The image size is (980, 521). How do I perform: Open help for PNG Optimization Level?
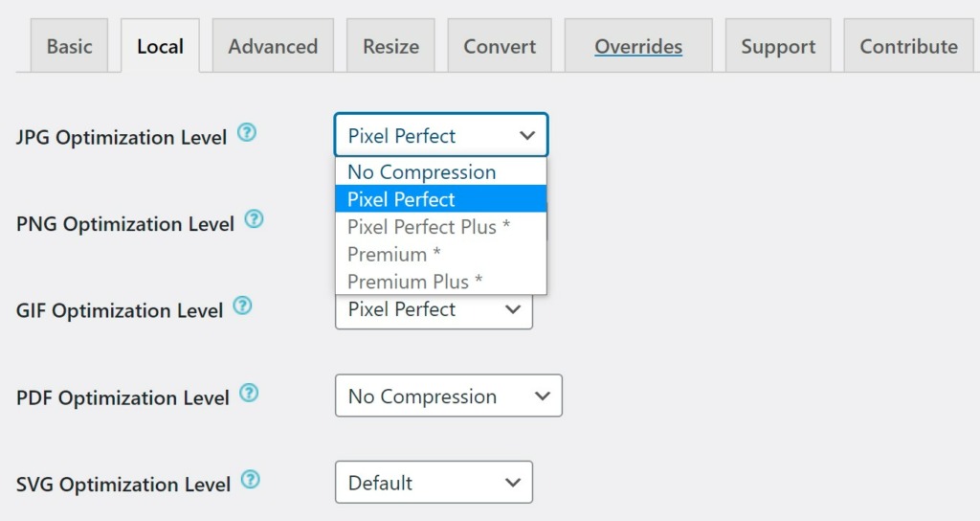tap(254, 219)
